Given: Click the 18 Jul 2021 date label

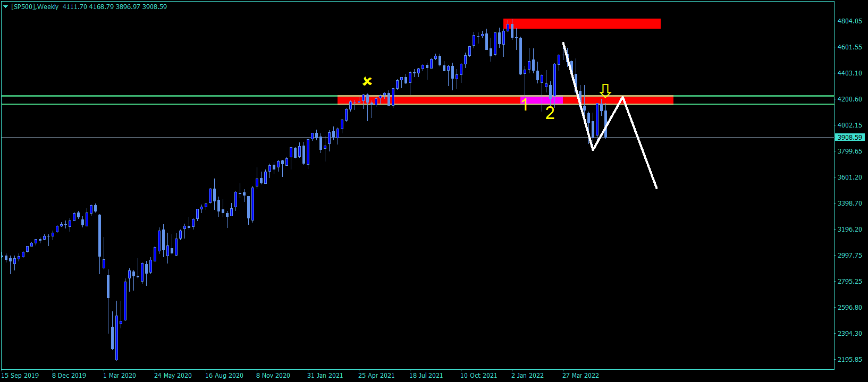Looking at the screenshot, I should point(426,376).
